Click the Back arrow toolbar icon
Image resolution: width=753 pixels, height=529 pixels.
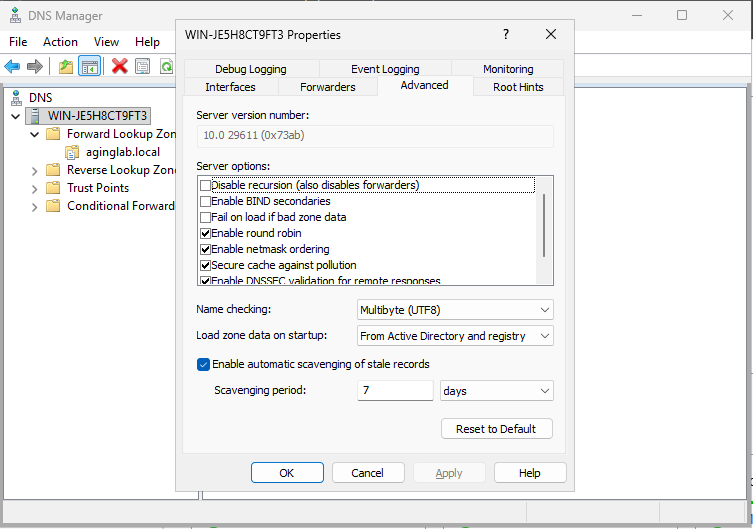click(12, 66)
